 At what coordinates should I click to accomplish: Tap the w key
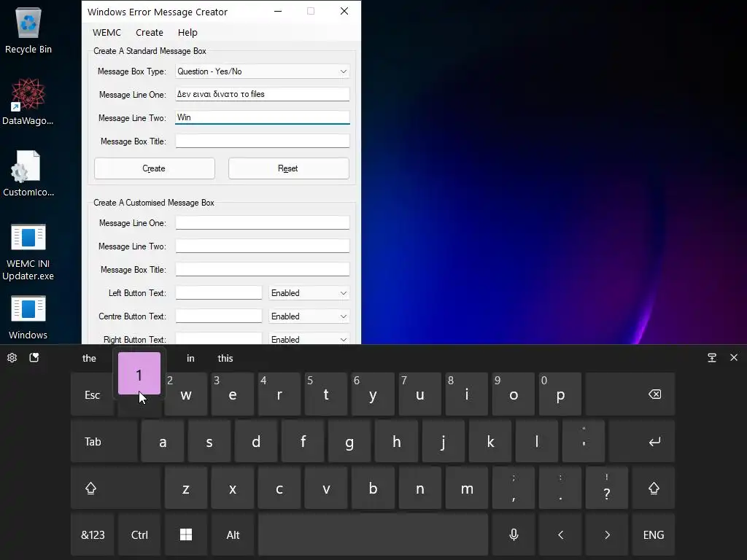pyautogui.click(x=186, y=394)
